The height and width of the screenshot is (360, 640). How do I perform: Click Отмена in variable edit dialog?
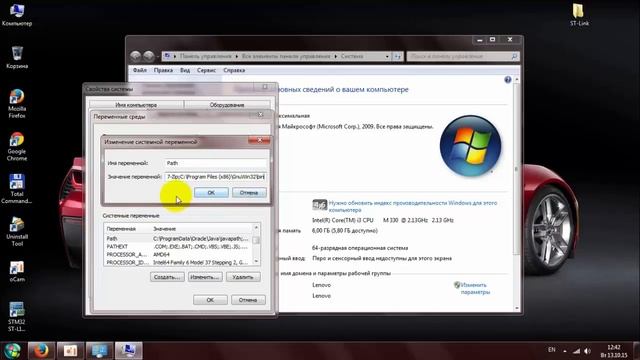(x=249, y=193)
